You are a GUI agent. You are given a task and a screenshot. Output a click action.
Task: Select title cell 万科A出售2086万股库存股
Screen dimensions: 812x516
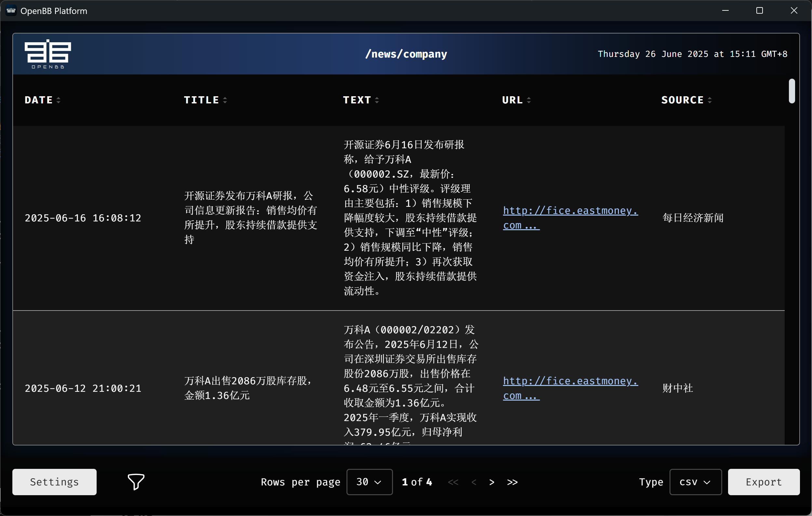(249, 388)
